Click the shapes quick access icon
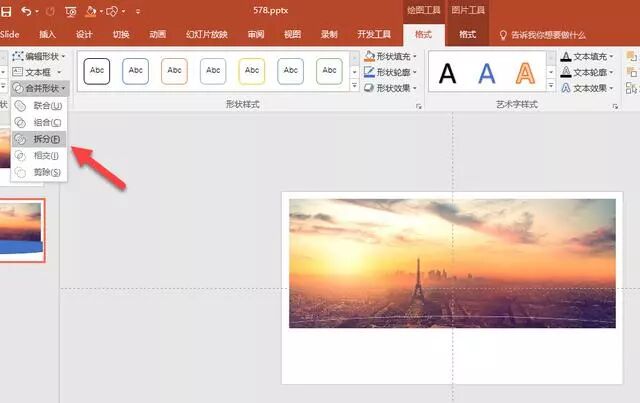640x403 pixels. 111,11
